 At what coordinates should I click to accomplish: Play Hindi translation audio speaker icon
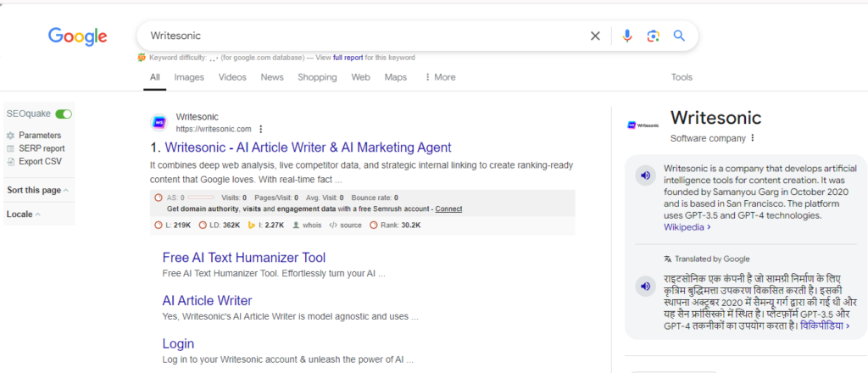click(x=645, y=287)
